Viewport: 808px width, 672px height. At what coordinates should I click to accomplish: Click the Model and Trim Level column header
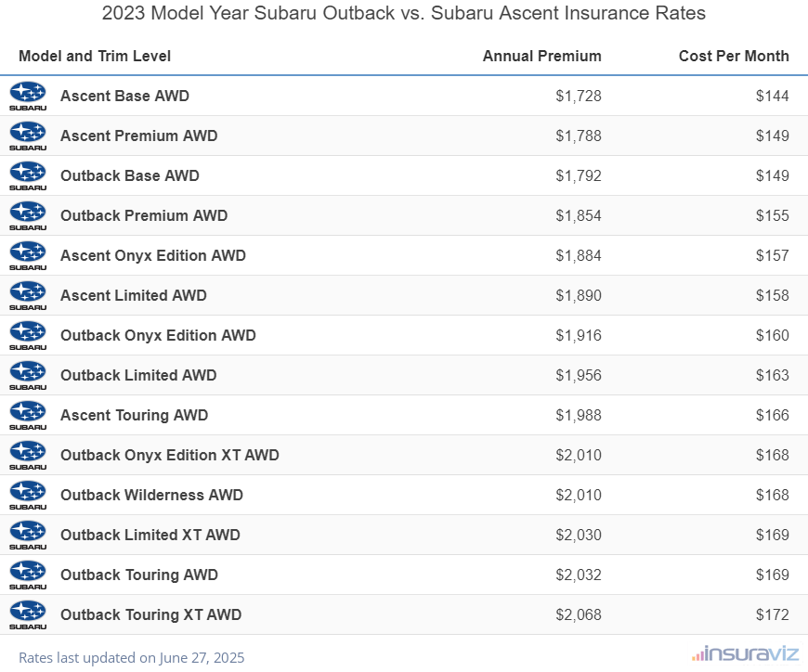coord(95,56)
